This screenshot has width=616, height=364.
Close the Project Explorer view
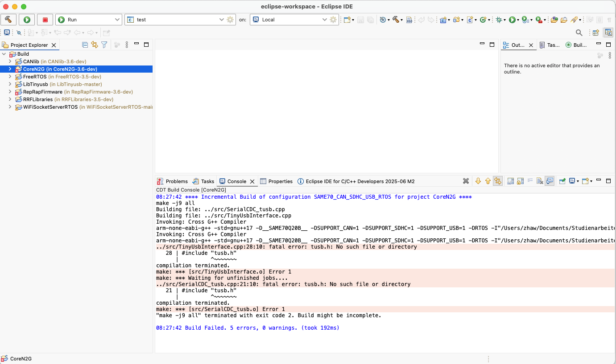pyautogui.click(x=54, y=45)
